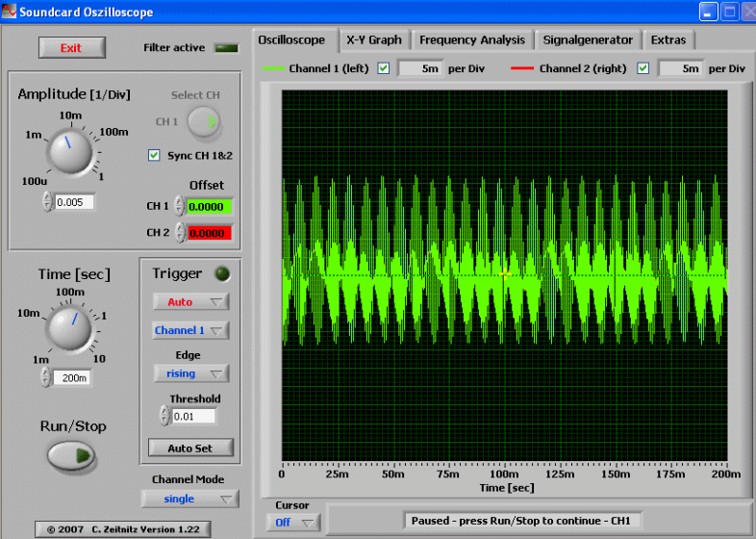Click the Threshold value field 0.01
This screenshot has width=756, height=539.
click(x=194, y=417)
